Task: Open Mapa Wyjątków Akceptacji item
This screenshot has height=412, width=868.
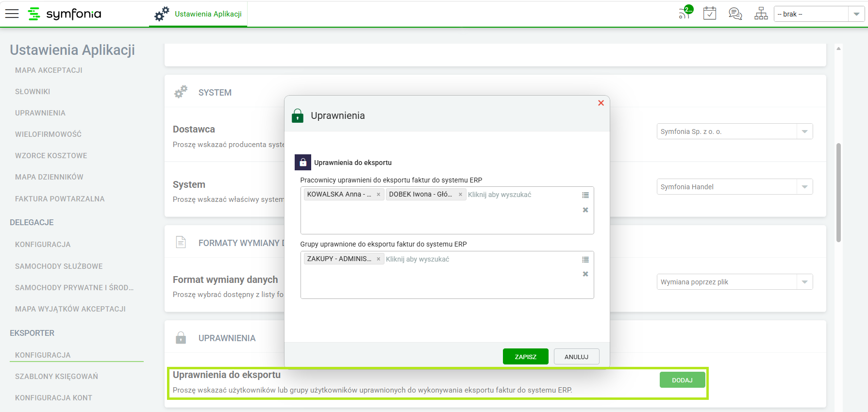Action: pyautogui.click(x=70, y=309)
